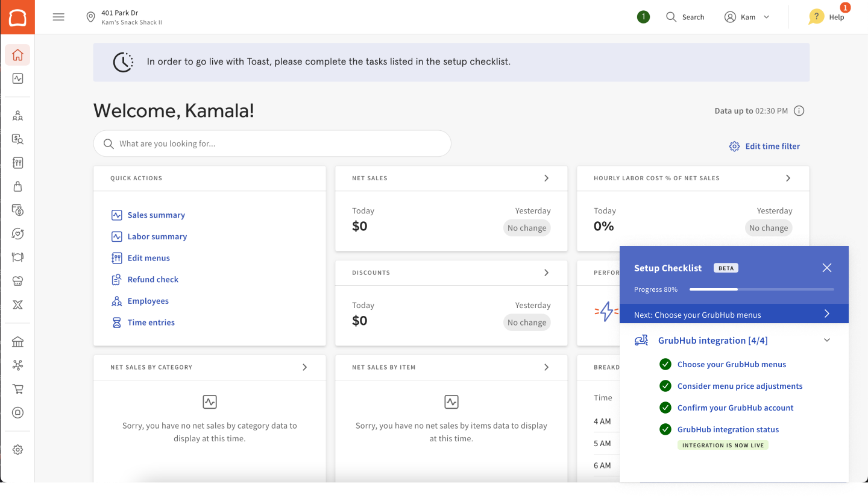Click the Toast logo in top-left corner

coord(17,17)
